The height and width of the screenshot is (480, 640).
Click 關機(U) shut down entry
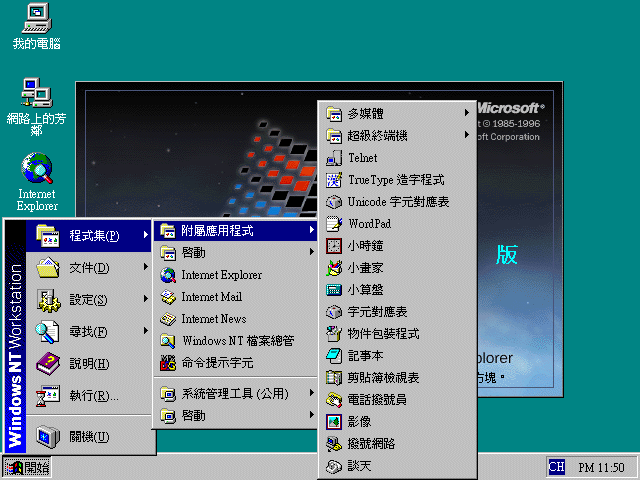click(88, 436)
